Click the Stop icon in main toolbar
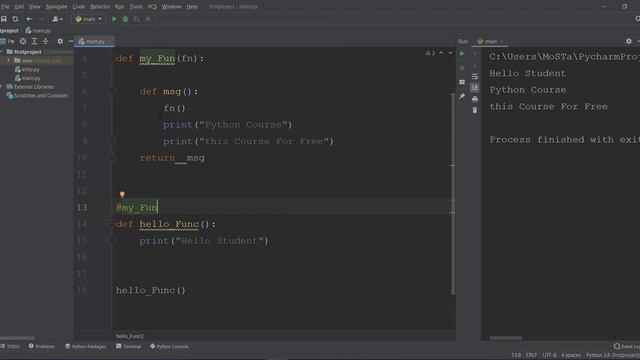 (148, 19)
